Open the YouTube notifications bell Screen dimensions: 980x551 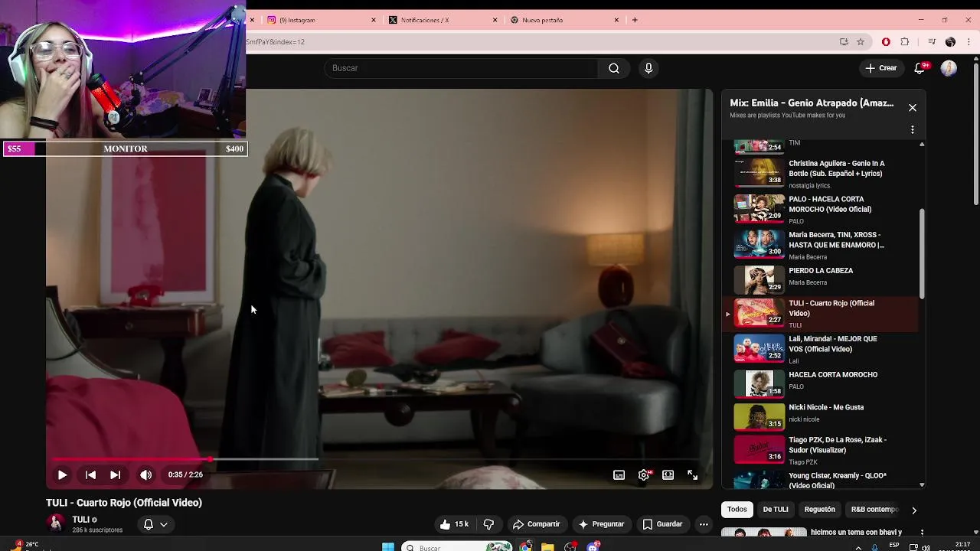pos(920,68)
